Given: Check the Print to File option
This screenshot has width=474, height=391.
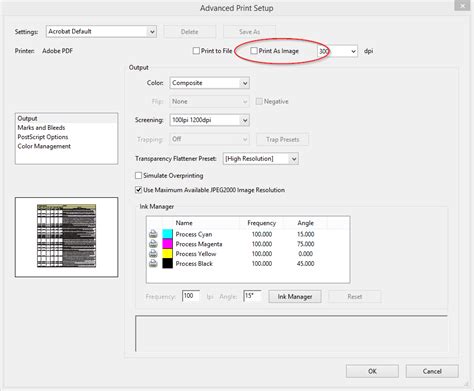Looking at the screenshot, I should coord(196,51).
